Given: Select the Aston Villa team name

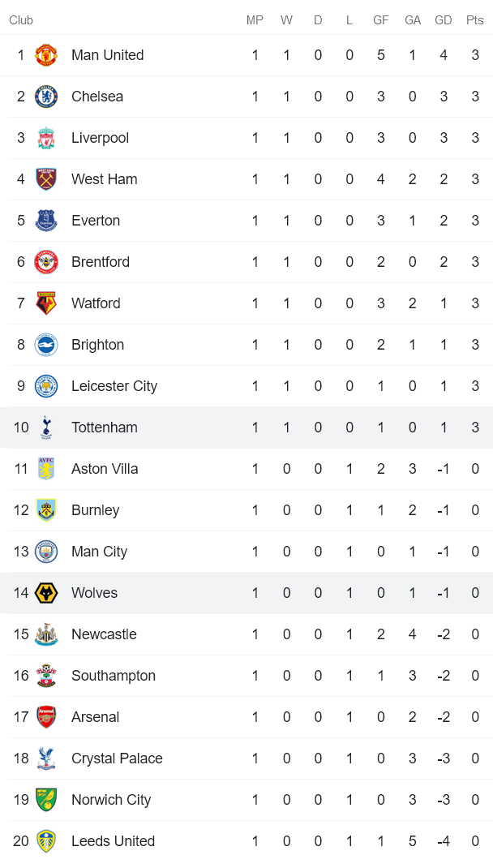Looking at the screenshot, I should 105,469.
